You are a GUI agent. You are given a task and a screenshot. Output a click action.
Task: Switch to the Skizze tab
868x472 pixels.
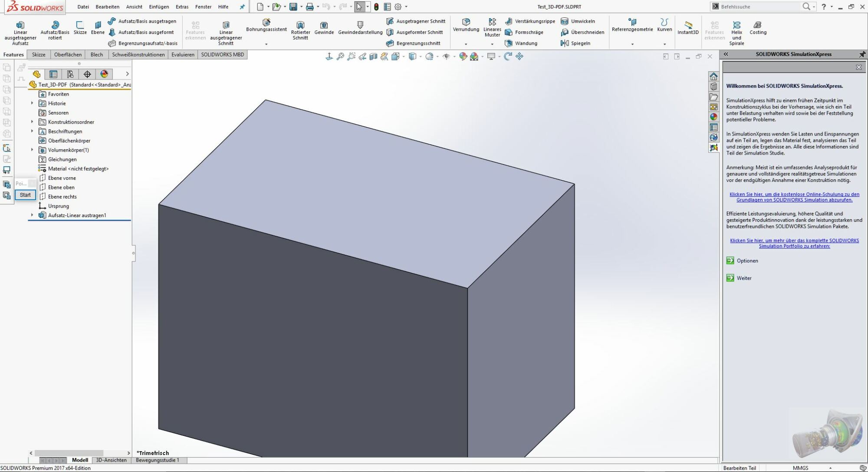tap(39, 55)
